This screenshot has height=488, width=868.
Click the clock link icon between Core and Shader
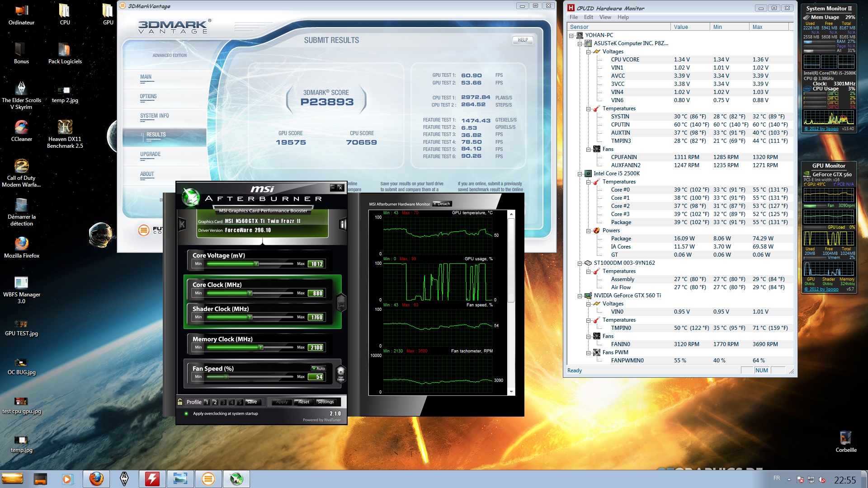point(341,302)
